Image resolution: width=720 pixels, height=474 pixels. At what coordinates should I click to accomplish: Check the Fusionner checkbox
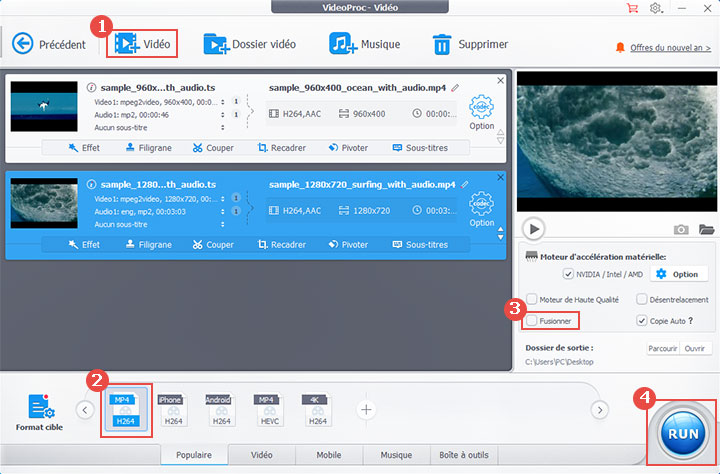tap(532, 321)
